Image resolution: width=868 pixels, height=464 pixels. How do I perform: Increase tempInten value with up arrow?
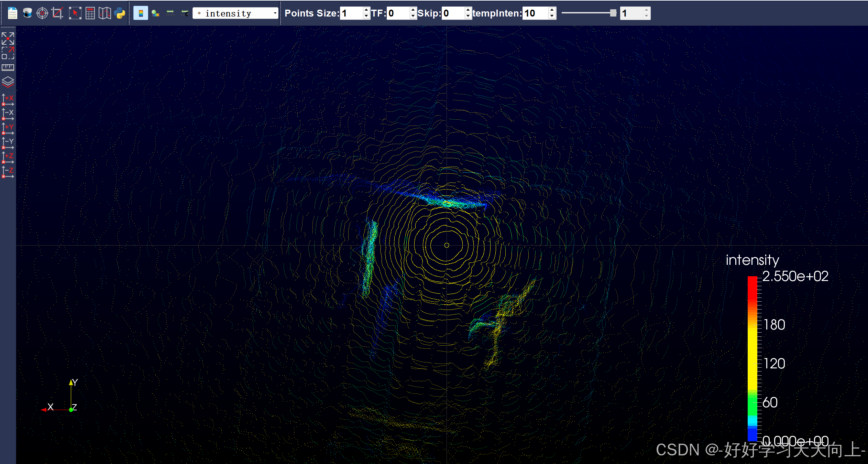tap(552, 10)
